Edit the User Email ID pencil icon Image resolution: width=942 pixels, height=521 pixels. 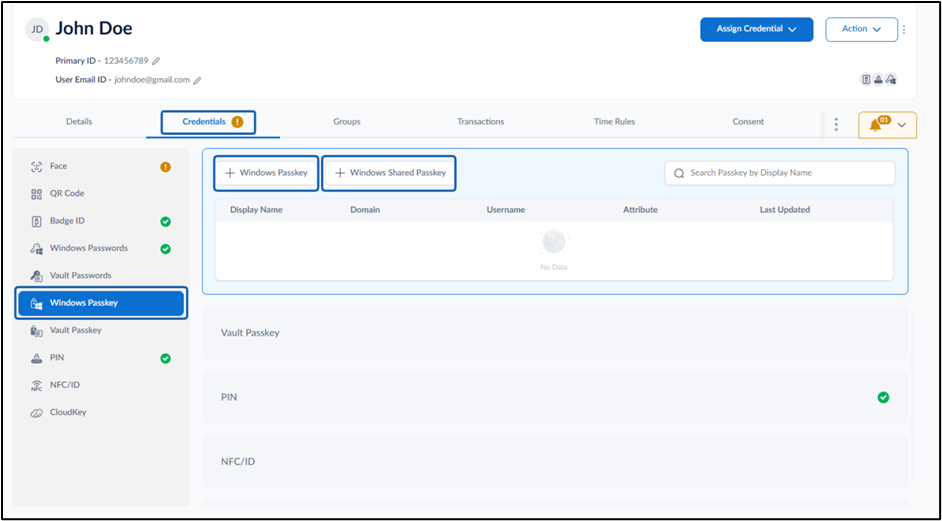197,80
